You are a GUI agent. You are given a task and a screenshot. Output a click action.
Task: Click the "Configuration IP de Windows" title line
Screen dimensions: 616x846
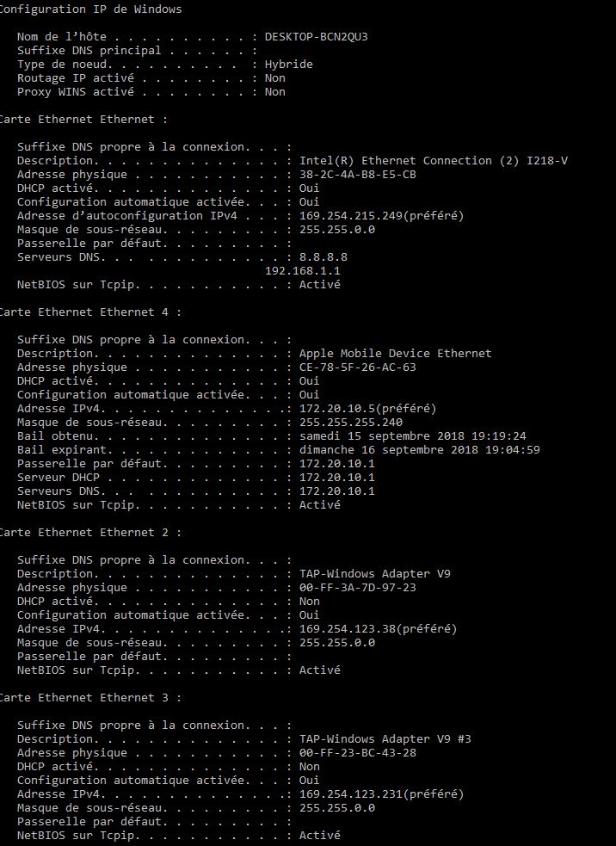tap(90, 9)
